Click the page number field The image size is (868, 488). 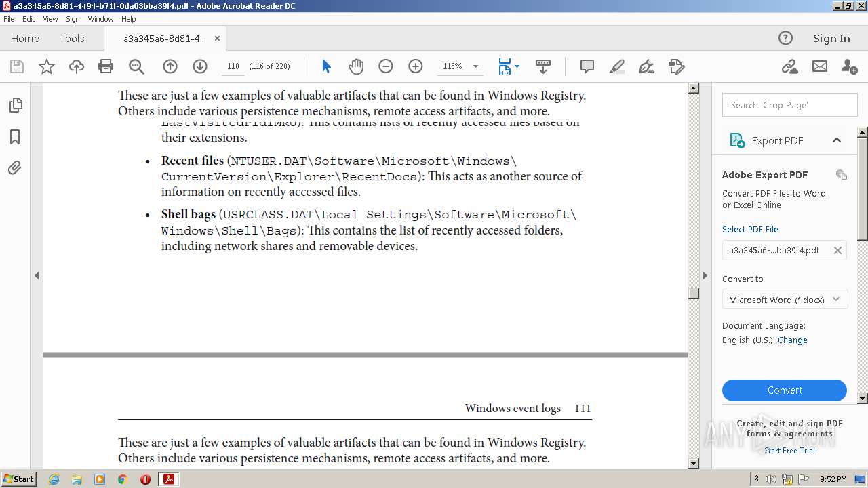point(233,66)
